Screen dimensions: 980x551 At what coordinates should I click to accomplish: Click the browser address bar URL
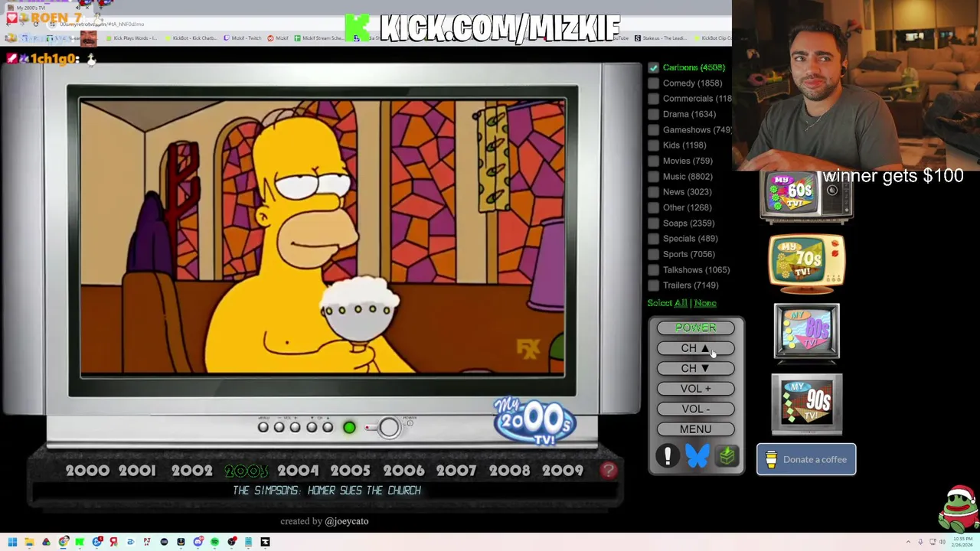pyautogui.click(x=101, y=24)
